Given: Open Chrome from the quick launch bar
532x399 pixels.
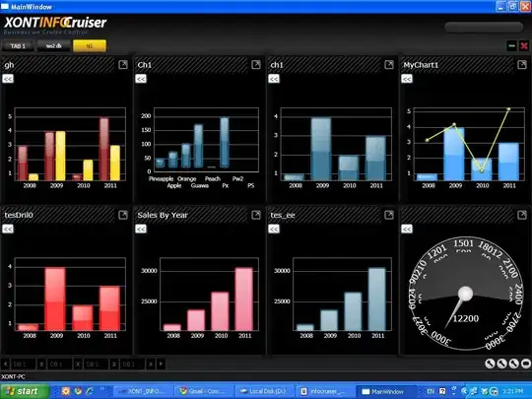Looking at the screenshot, I should 78,391.
